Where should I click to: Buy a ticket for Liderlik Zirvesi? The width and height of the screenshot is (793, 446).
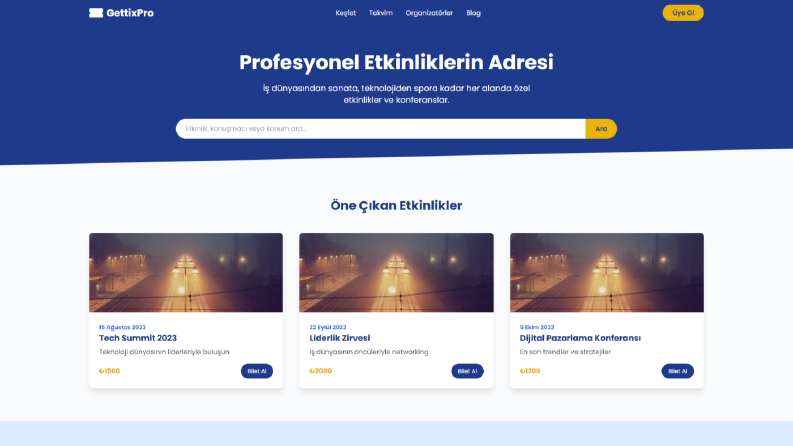467,371
